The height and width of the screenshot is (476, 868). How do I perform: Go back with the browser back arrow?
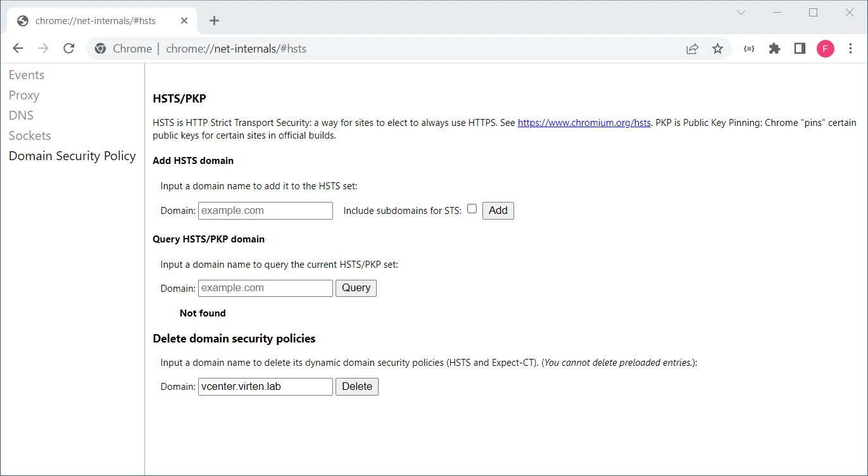tap(18, 49)
